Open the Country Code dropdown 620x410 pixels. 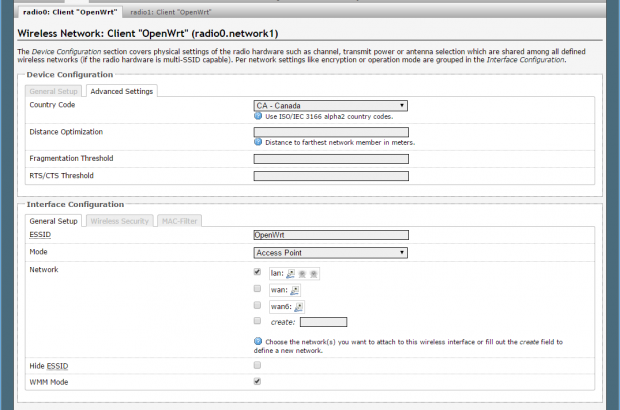pos(331,105)
